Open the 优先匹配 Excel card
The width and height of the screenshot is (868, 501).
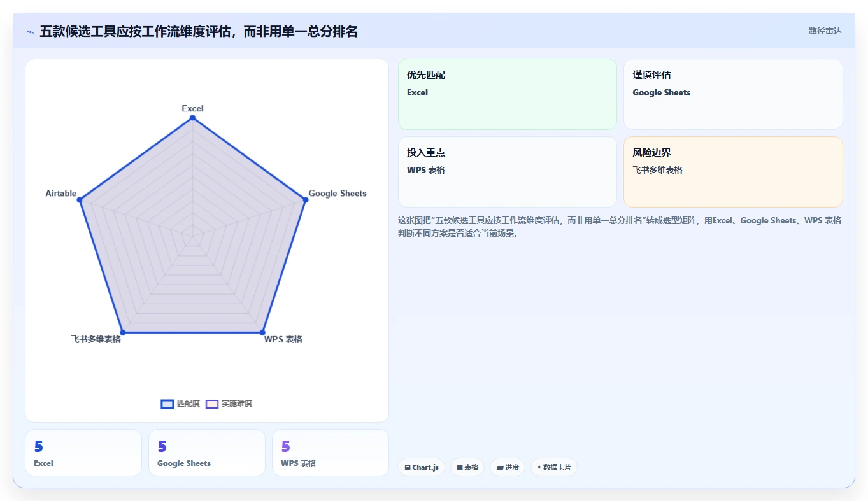pyautogui.click(x=508, y=94)
